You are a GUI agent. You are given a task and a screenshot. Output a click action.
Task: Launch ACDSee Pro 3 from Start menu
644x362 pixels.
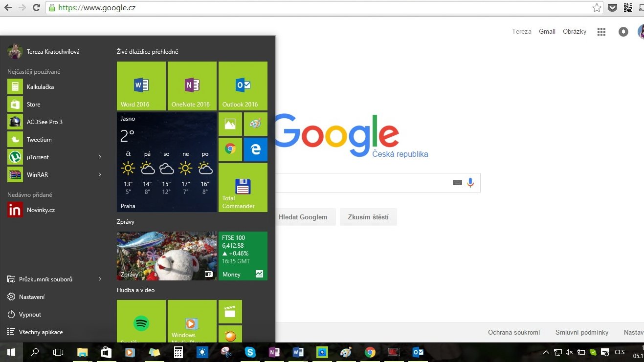(55, 122)
